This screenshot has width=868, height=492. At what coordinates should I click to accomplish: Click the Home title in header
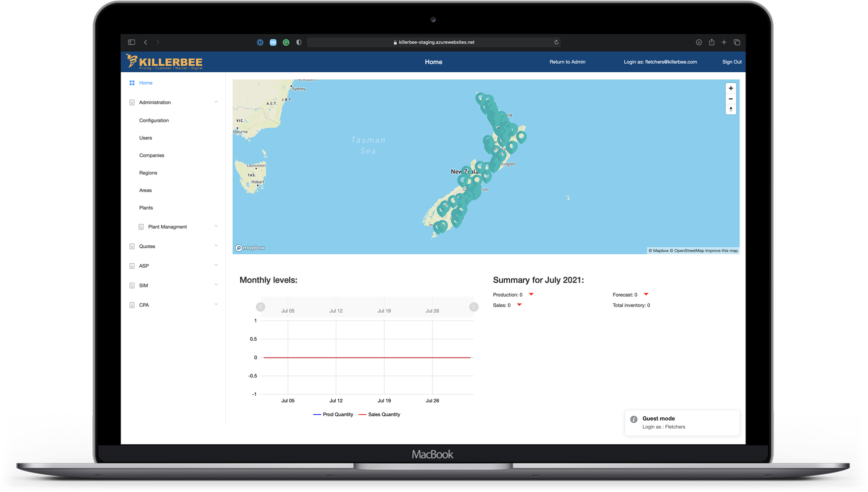pos(434,62)
